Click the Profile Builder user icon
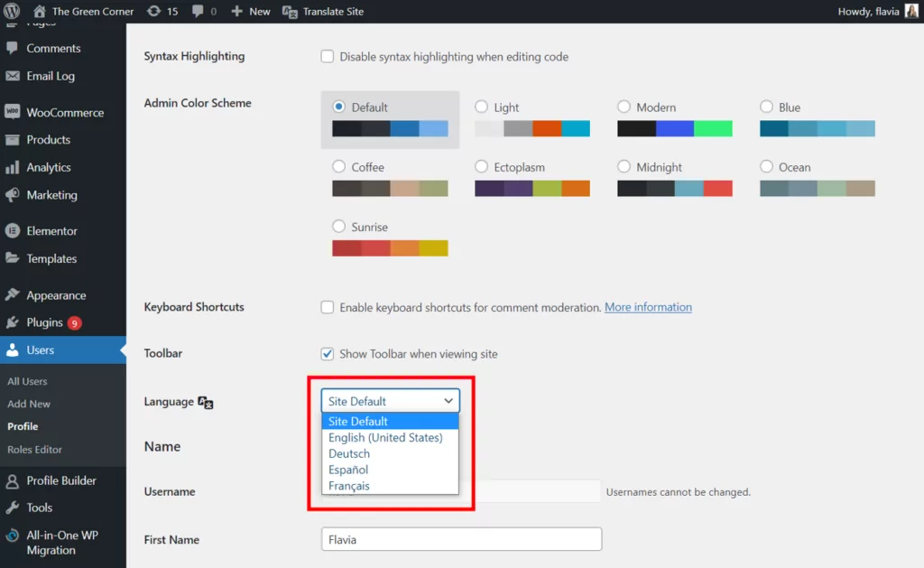Image resolution: width=924 pixels, height=568 pixels. 13,480
